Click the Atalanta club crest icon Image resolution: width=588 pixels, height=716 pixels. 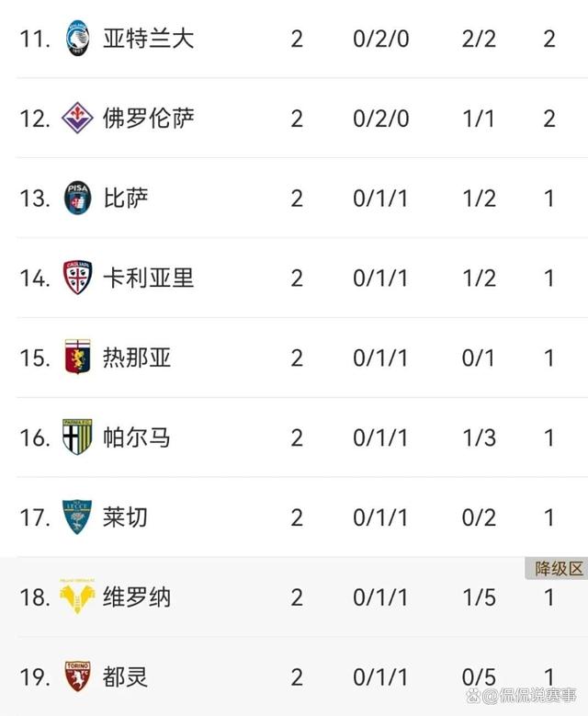77,39
